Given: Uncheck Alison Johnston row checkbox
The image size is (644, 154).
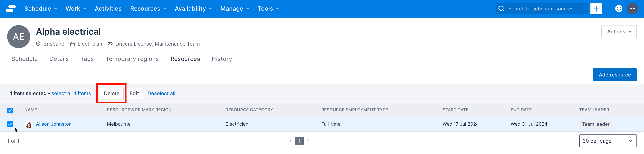Looking at the screenshot, I should tap(10, 124).
